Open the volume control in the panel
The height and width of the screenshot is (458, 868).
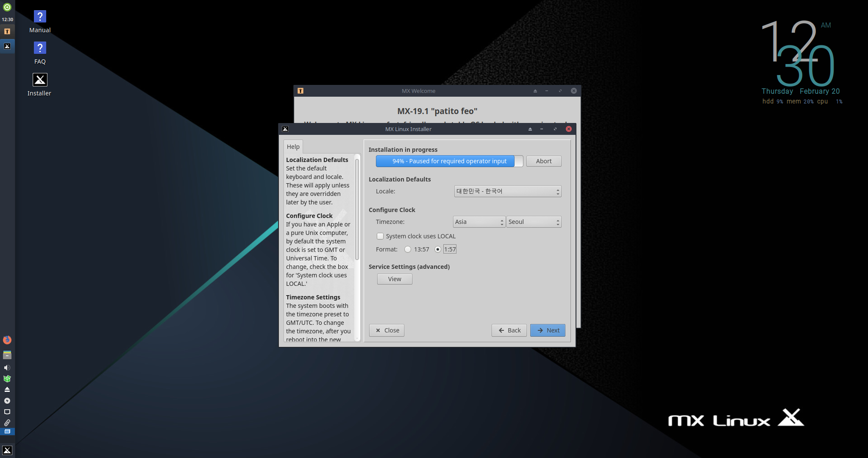tap(7, 368)
